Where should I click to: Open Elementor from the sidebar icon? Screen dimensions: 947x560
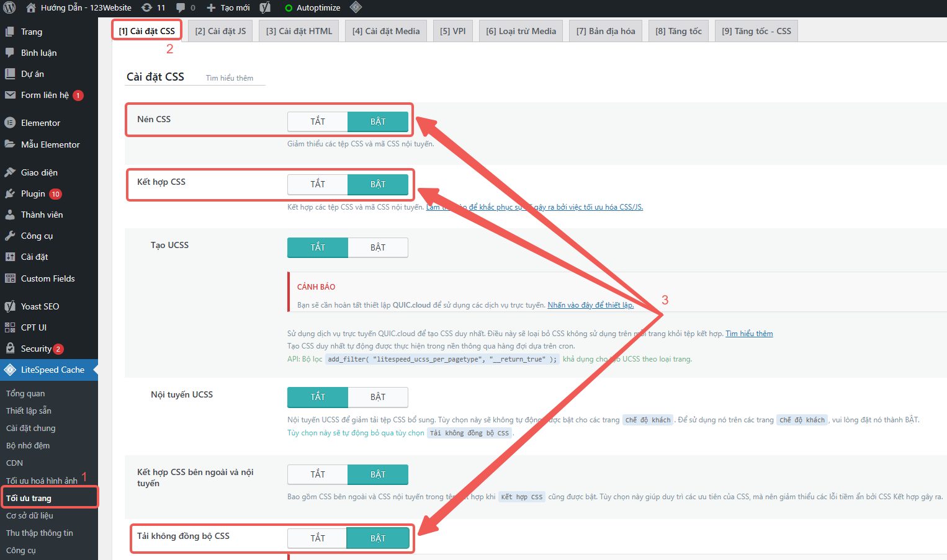[10, 123]
